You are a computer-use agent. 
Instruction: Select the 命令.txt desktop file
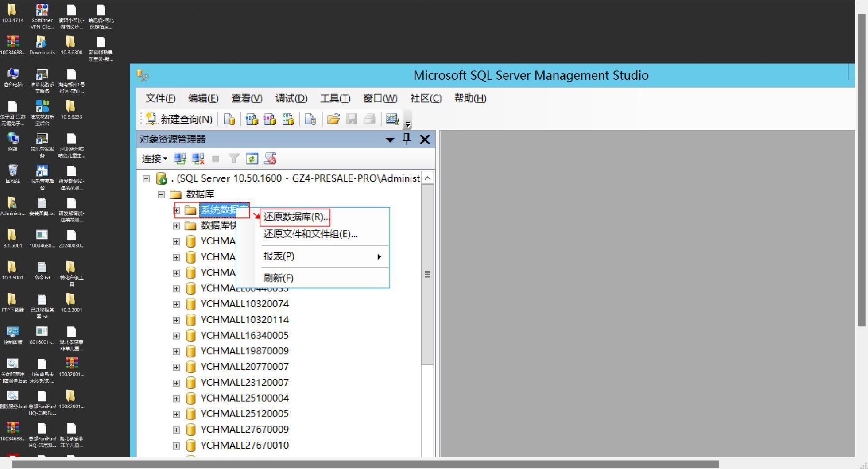pyautogui.click(x=42, y=271)
